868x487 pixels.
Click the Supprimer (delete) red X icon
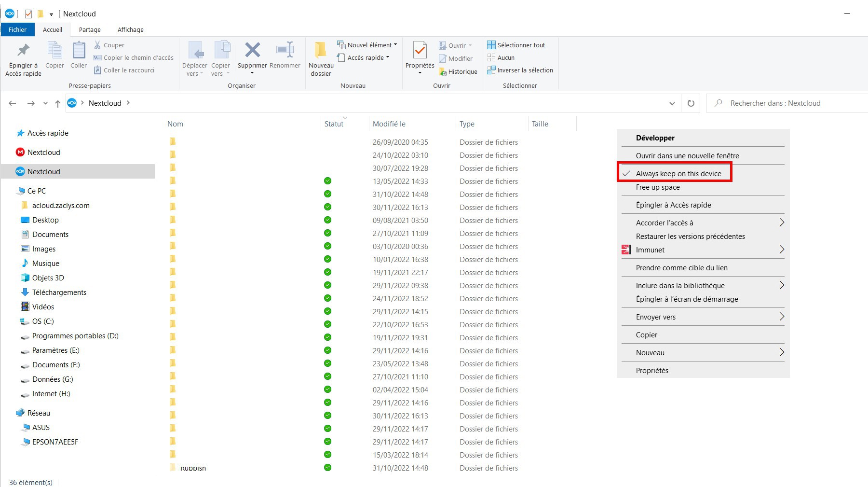pos(252,50)
